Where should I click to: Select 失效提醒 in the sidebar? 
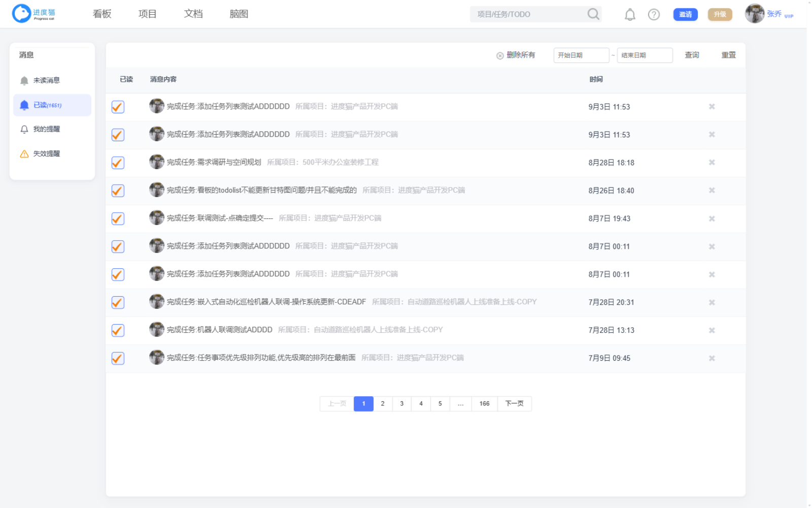click(x=52, y=153)
